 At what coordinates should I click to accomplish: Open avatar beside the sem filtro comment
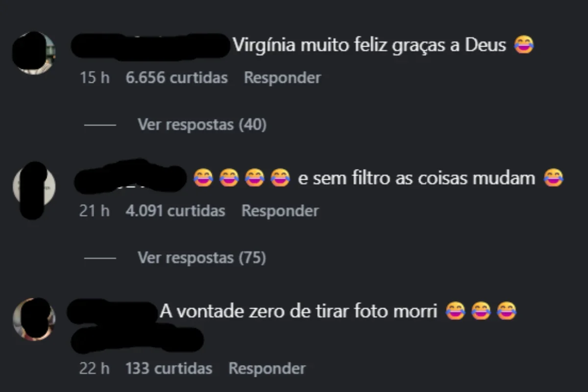click(x=33, y=186)
